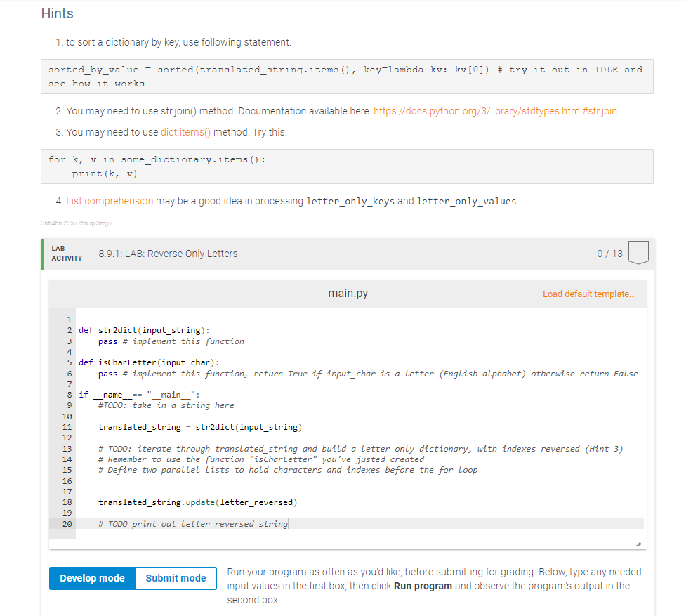Click line number 16 in gutter
This screenshot has height=616, width=686.
(x=67, y=481)
